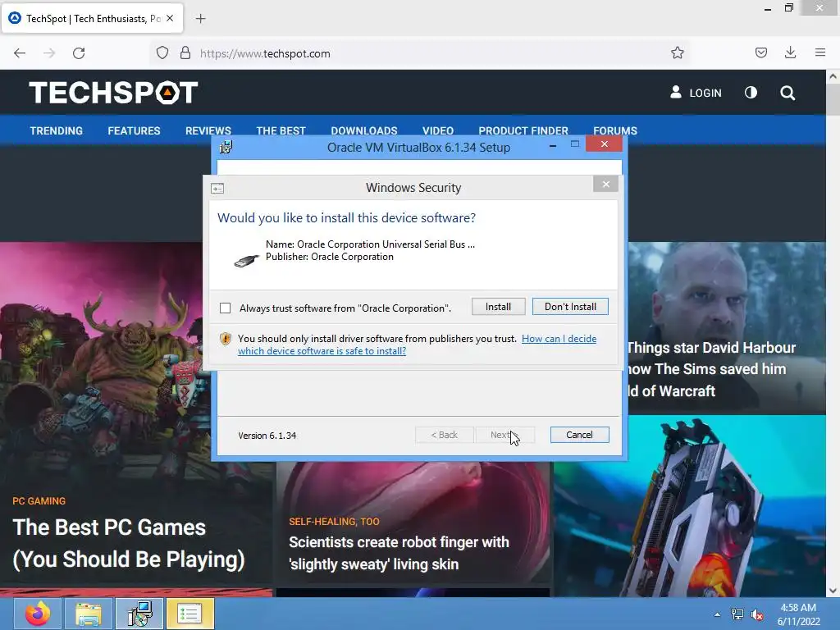Image resolution: width=840 pixels, height=630 pixels.
Task: Open 'The Best PC Games' article
Action: coord(129,543)
